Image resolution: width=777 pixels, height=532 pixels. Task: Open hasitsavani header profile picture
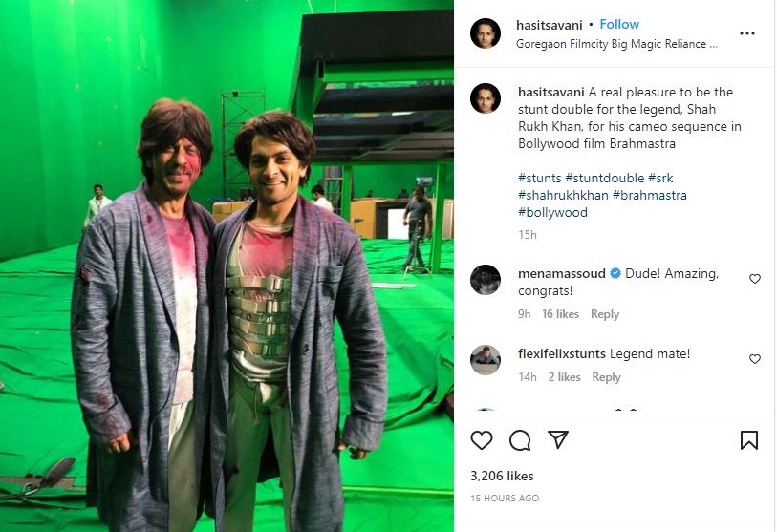[x=486, y=33]
